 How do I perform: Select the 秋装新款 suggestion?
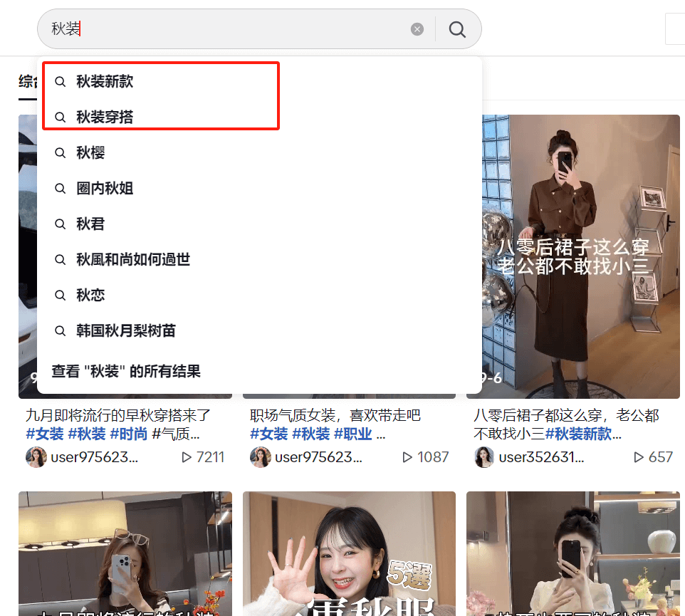point(105,82)
